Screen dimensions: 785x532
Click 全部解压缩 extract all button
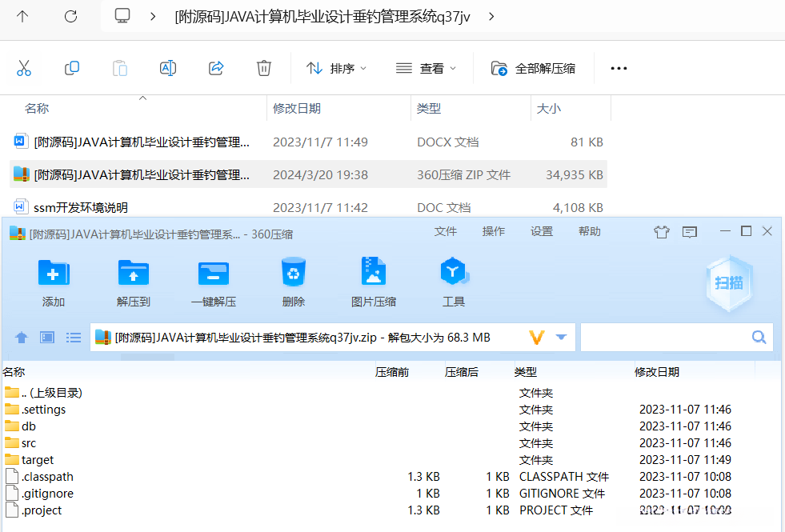(x=533, y=68)
